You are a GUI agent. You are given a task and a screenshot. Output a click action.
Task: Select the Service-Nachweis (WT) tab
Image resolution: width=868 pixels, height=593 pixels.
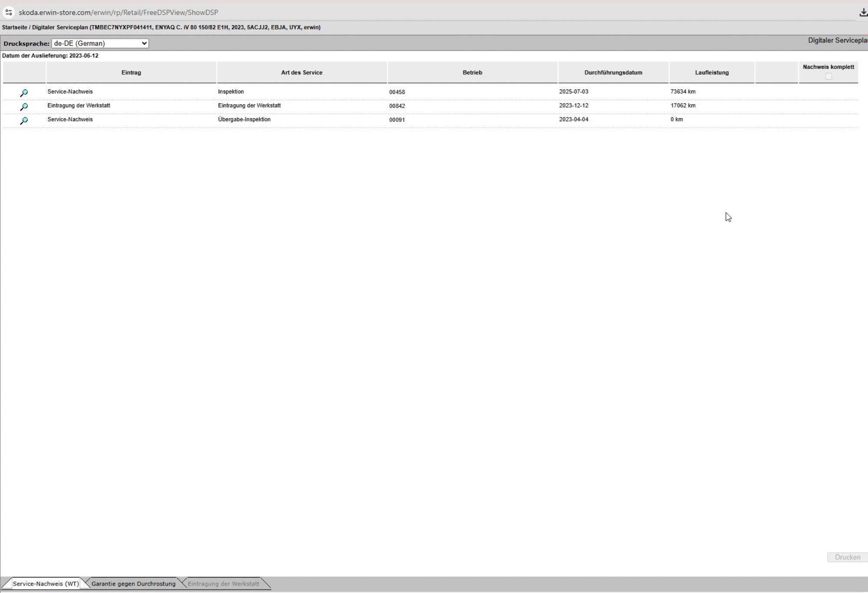46,583
